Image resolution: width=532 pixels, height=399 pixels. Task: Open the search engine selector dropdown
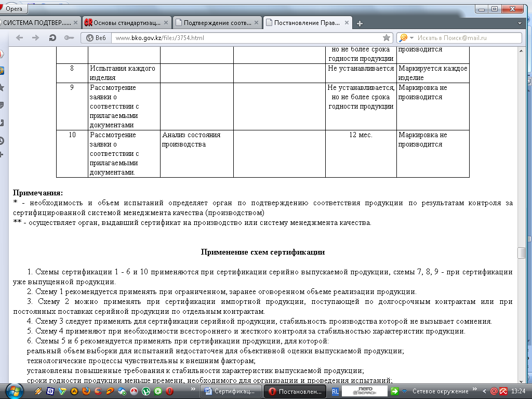[406, 37]
